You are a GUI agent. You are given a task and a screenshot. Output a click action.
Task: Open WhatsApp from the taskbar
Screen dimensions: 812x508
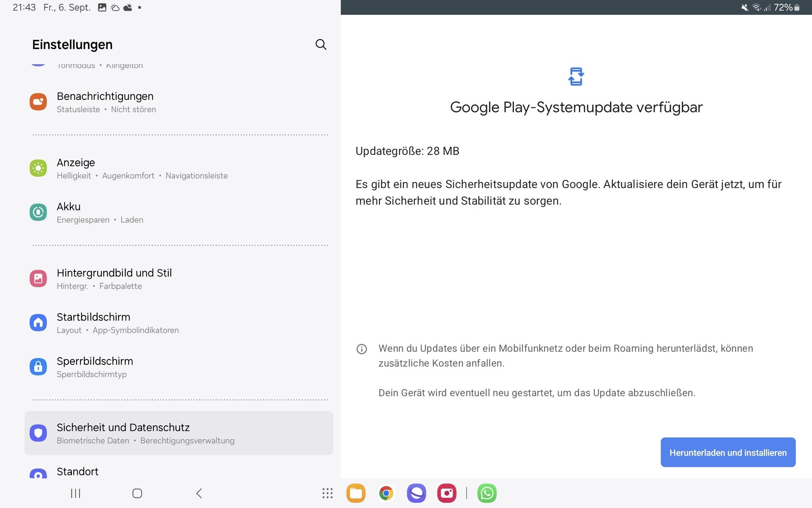(487, 493)
